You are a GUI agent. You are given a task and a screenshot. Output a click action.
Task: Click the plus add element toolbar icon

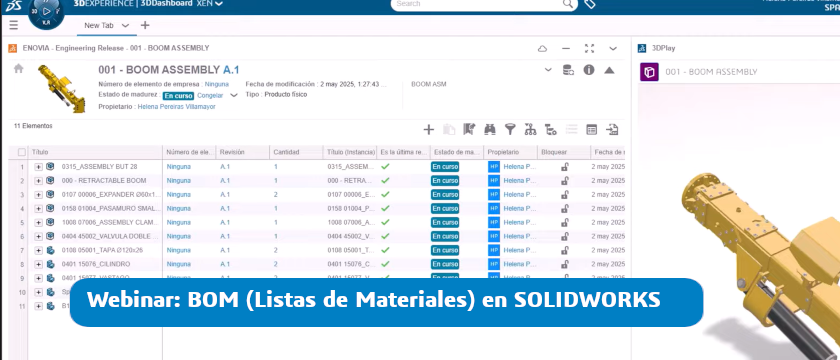point(429,129)
